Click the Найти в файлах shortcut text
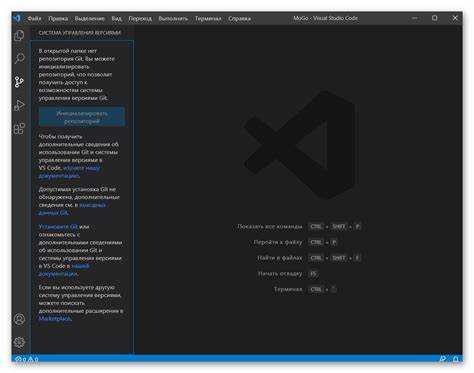The image size is (474, 373). coord(280,258)
